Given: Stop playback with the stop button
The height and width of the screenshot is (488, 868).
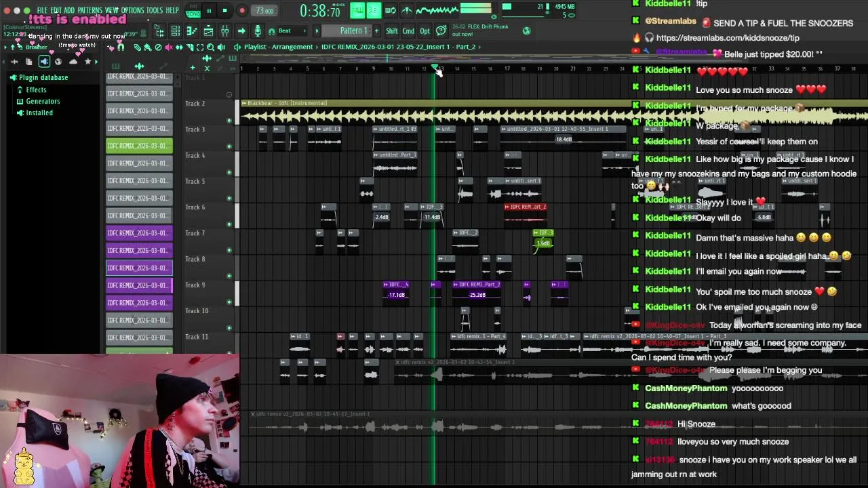Looking at the screenshot, I should click(x=224, y=10).
